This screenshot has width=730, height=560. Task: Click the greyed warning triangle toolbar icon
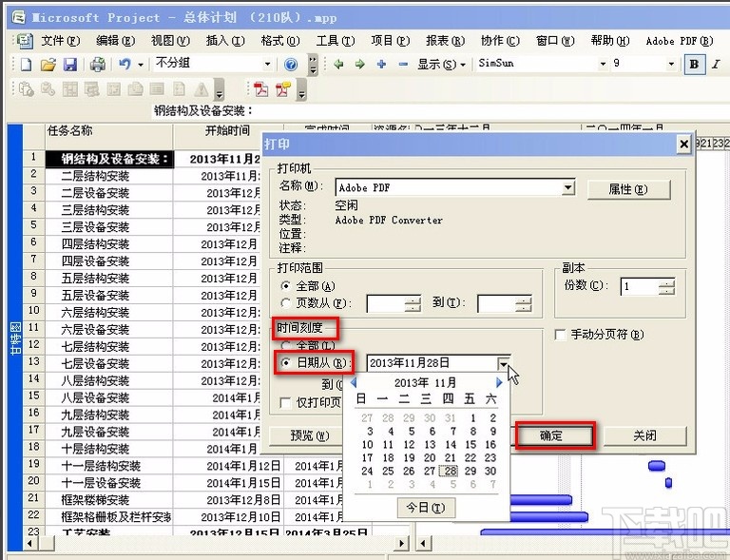coord(202,88)
